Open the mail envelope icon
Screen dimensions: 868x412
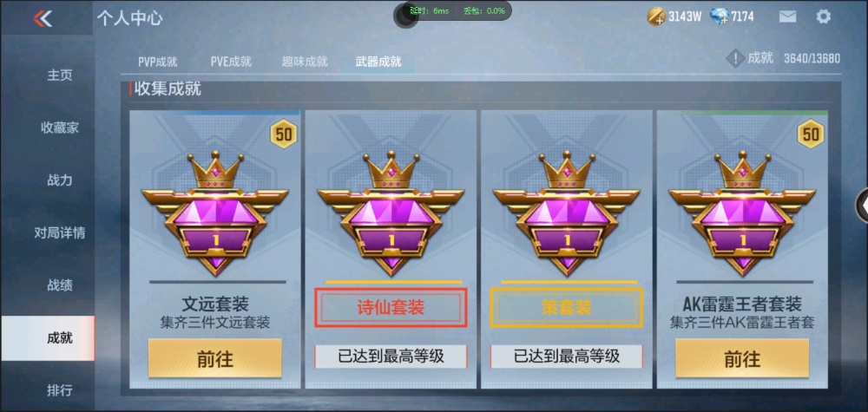click(x=787, y=16)
